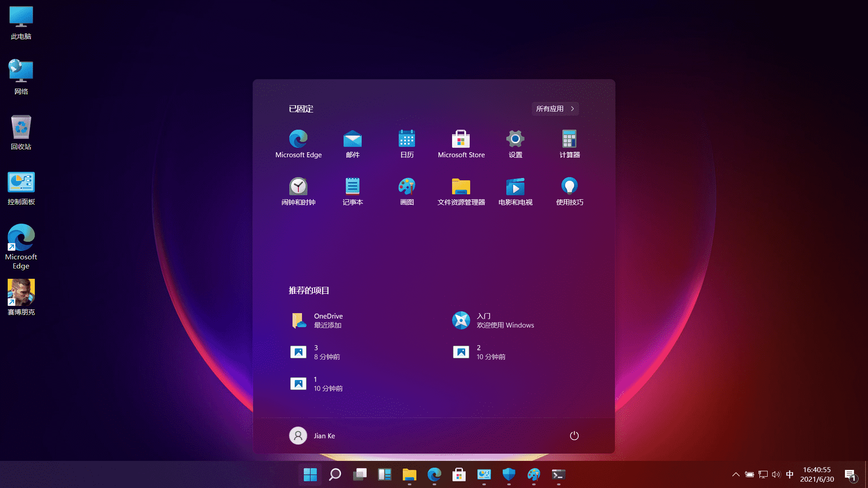Screen dimensions: 868x488
Task: Launch the 画图 (Paint) app
Action: (x=407, y=192)
